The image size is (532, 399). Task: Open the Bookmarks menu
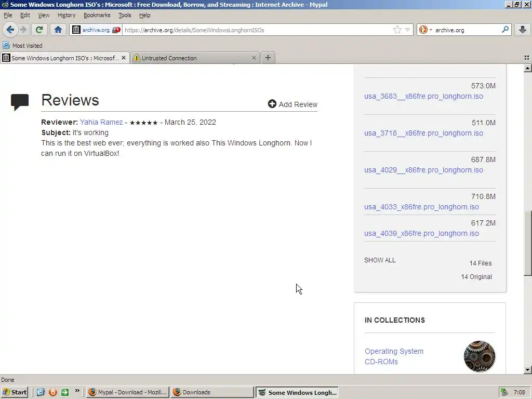(x=97, y=15)
